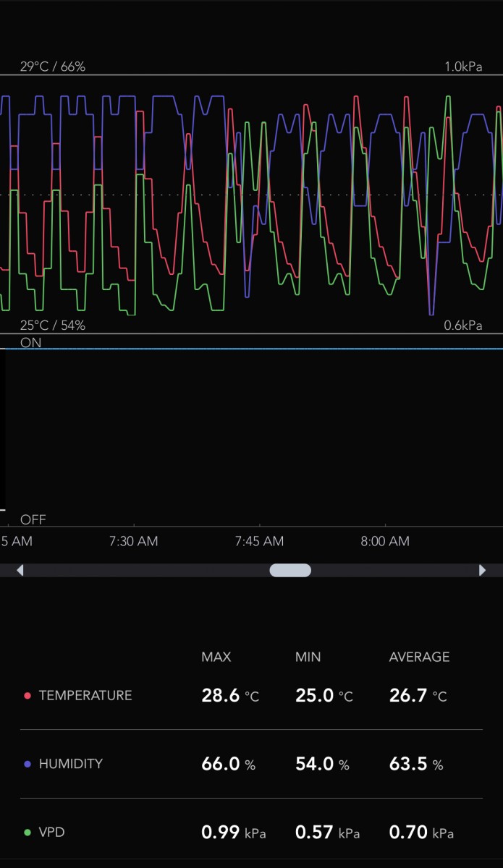
Task: Click the blue Humidity legend dot
Action: 28,764
